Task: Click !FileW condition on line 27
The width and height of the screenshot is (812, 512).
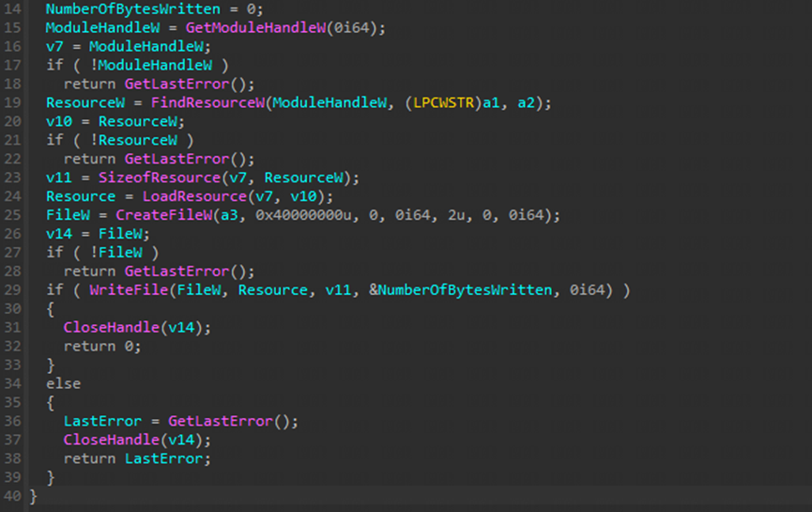Action: 116,253
